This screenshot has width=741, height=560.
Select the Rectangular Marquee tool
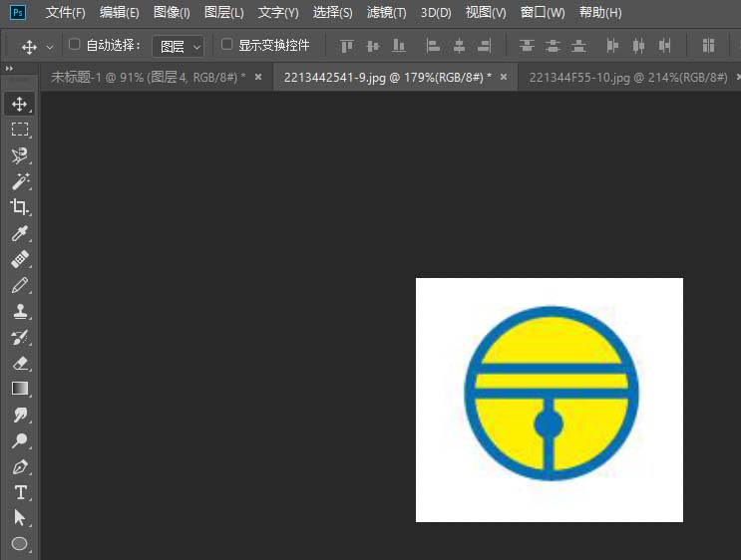[x=19, y=130]
